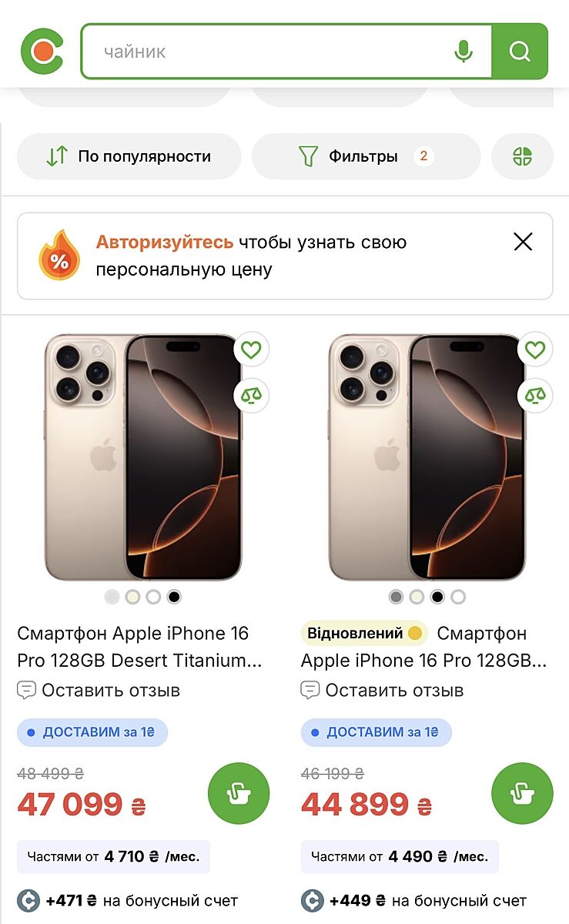Image resolution: width=569 pixels, height=924 pixels.
Task: Tap the orange-green store logo
Action: click(42, 52)
